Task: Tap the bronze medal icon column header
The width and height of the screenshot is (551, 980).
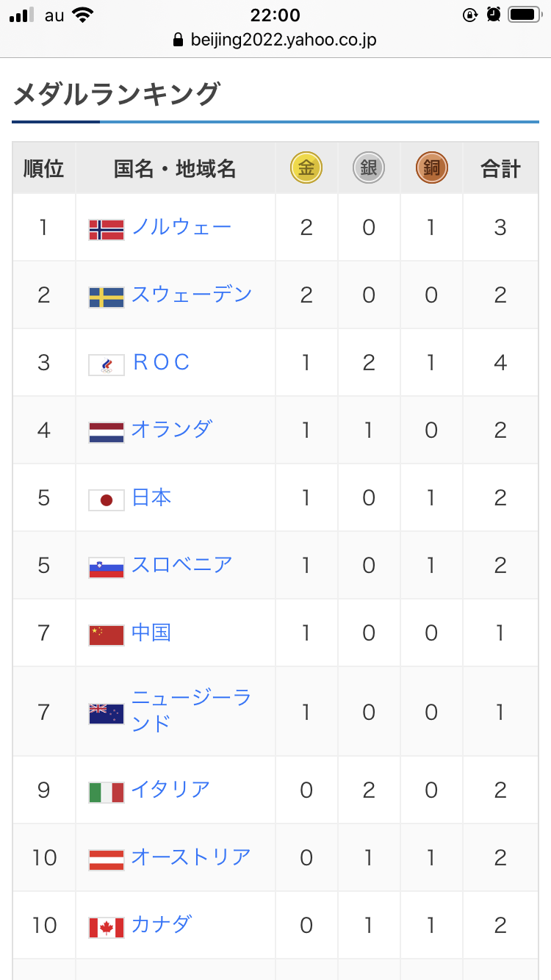Action: pos(431,168)
